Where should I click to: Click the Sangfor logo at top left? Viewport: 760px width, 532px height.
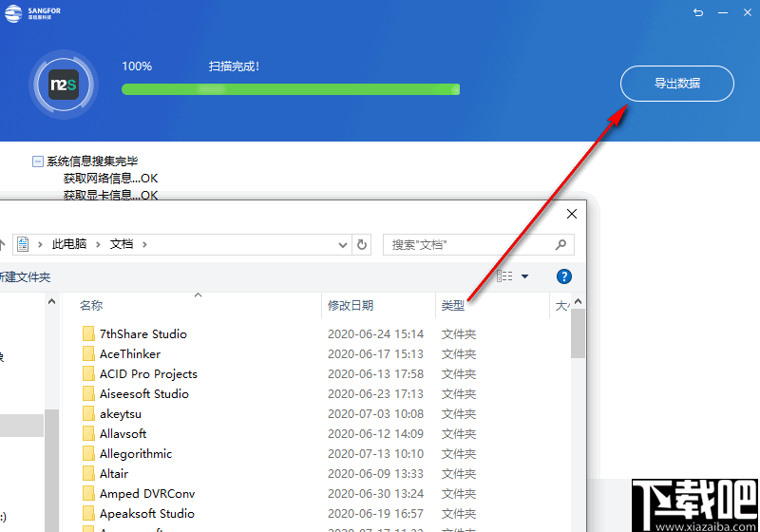[x=32, y=13]
